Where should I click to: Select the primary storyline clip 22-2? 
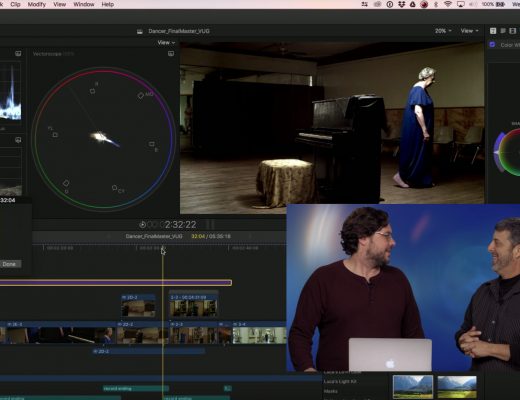(142, 333)
